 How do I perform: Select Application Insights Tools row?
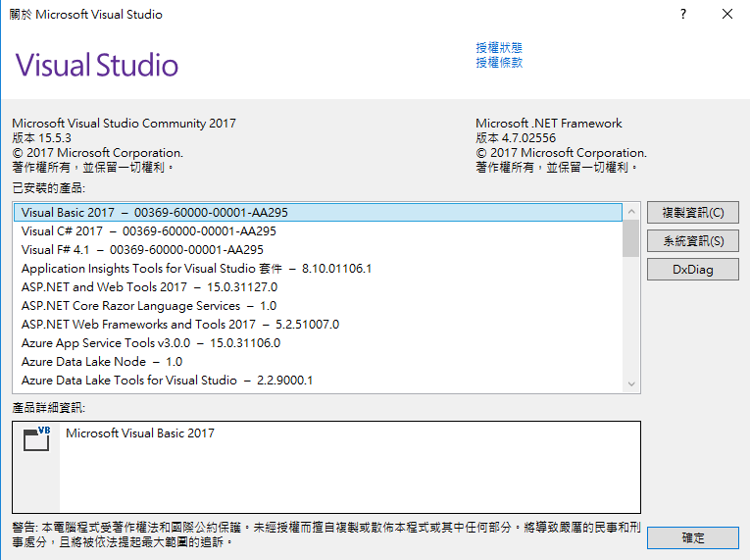[318, 269]
